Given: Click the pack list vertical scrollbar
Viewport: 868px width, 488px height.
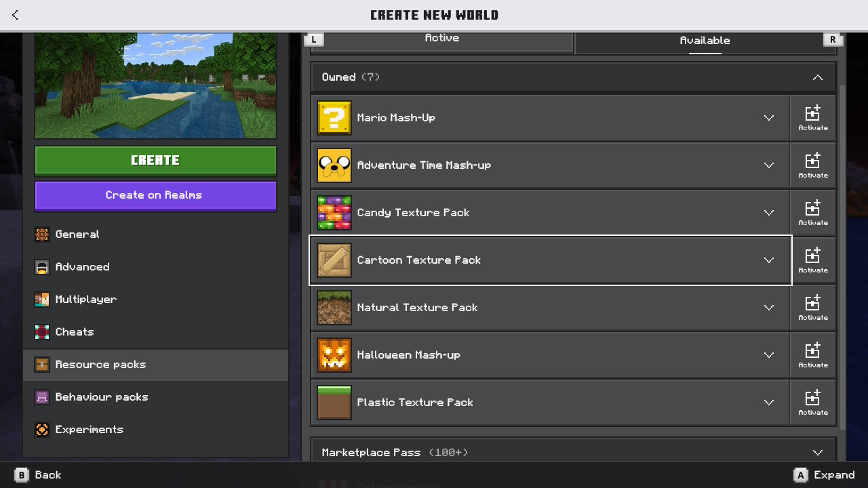Looking at the screenshot, I should point(842,258).
